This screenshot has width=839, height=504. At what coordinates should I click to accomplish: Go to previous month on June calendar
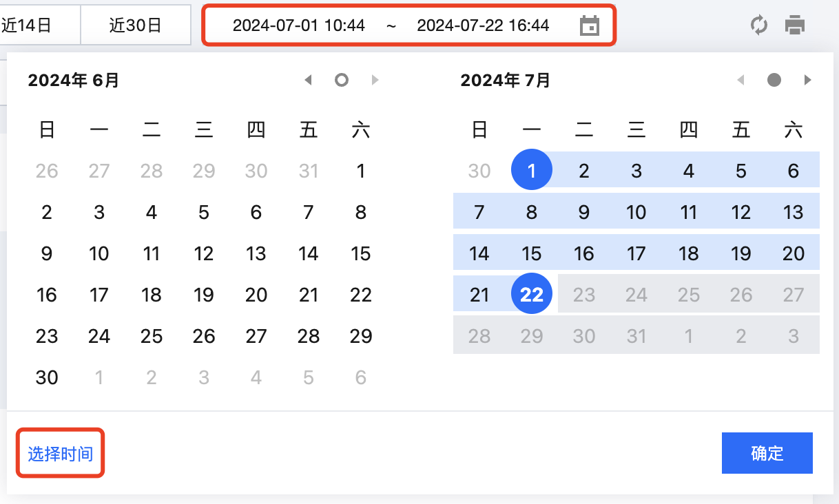pyautogui.click(x=308, y=81)
